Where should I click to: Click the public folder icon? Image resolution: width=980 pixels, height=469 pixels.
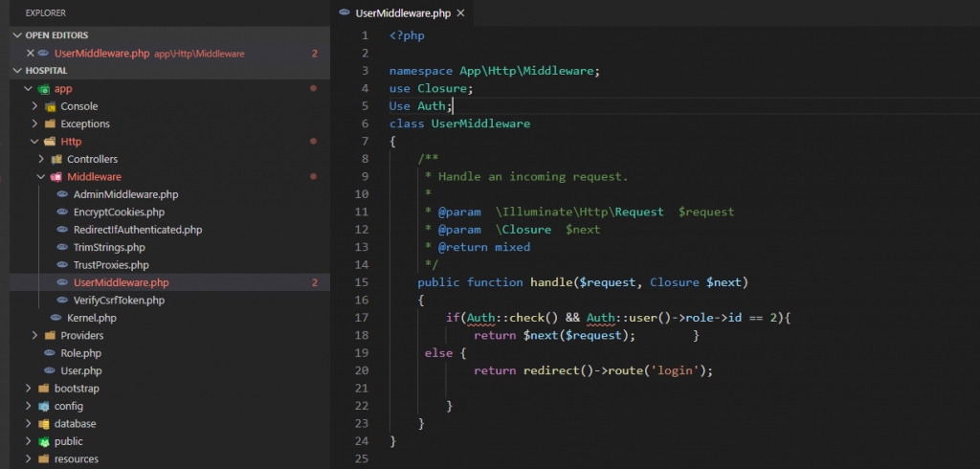(x=44, y=441)
